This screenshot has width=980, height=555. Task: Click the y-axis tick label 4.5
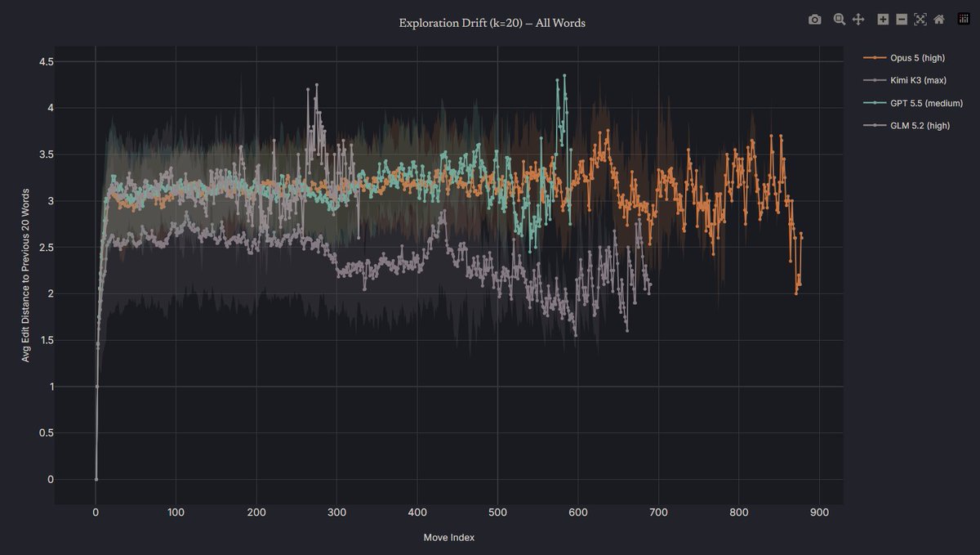pyautogui.click(x=47, y=61)
